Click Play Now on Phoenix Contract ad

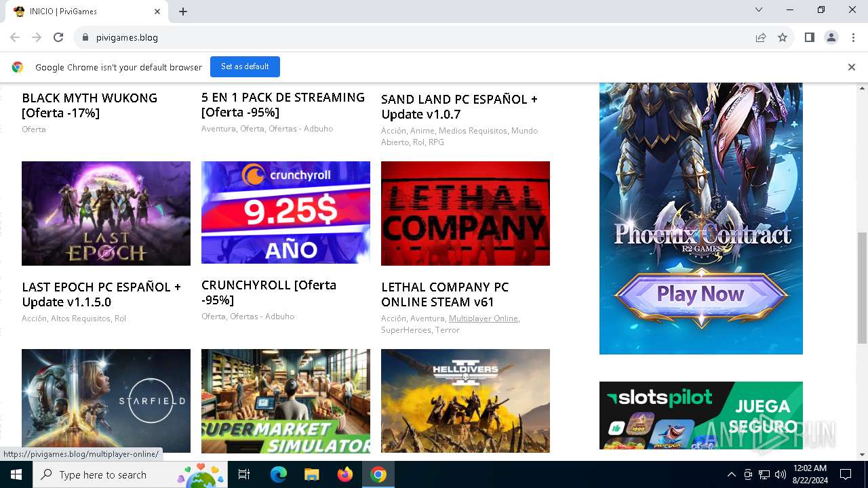[x=701, y=294]
